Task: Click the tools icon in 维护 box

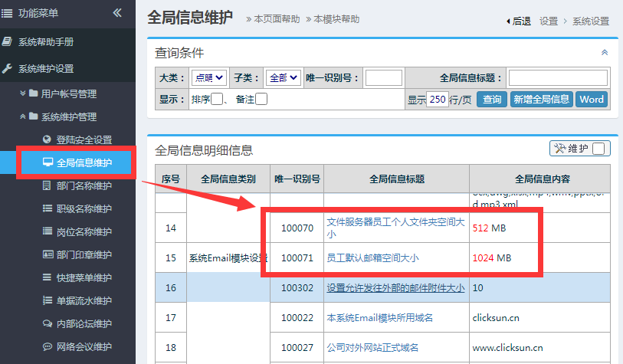Action: (559, 148)
